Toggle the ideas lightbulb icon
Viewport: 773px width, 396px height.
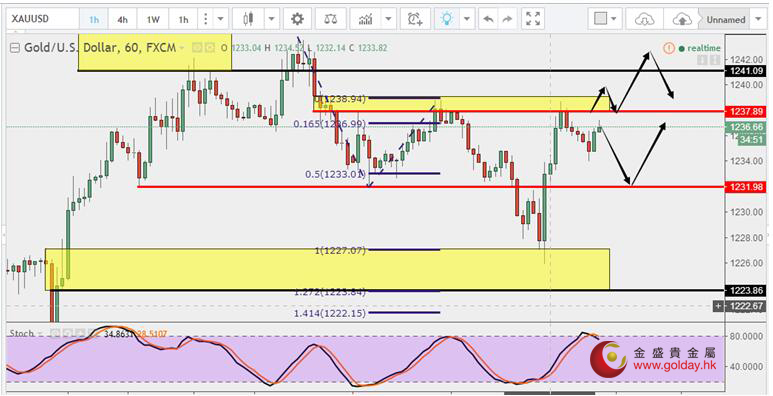(x=447, y=19)
